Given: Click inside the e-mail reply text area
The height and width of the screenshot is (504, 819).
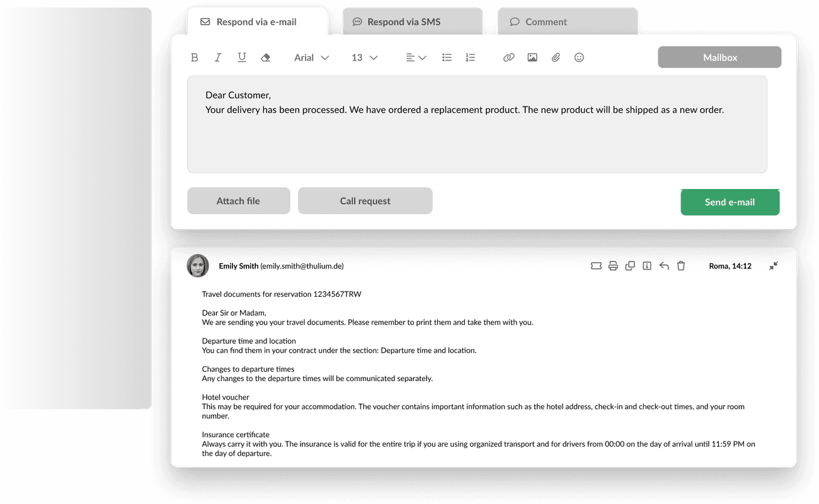Looking at the screenshot, I should point(477,124).
